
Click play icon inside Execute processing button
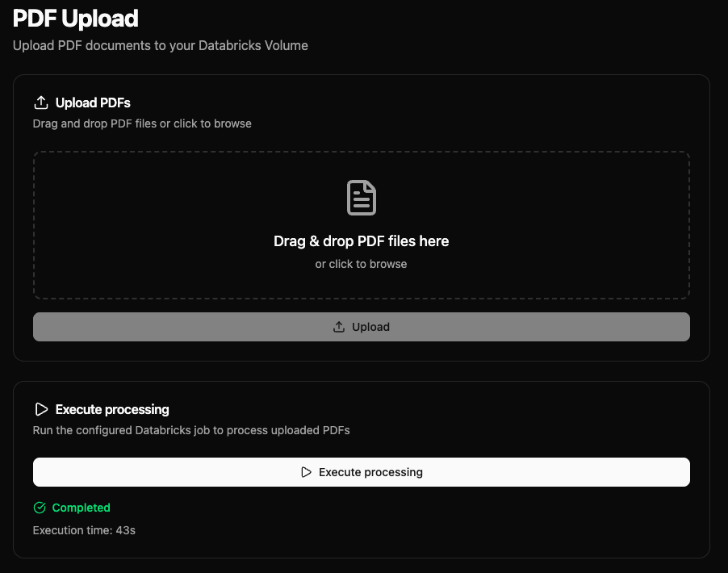[x=306, y=472]
